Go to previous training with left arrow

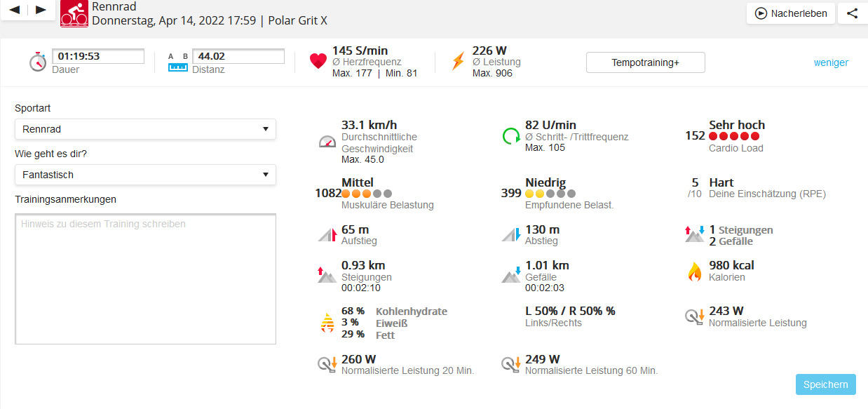tap(15, 10)
